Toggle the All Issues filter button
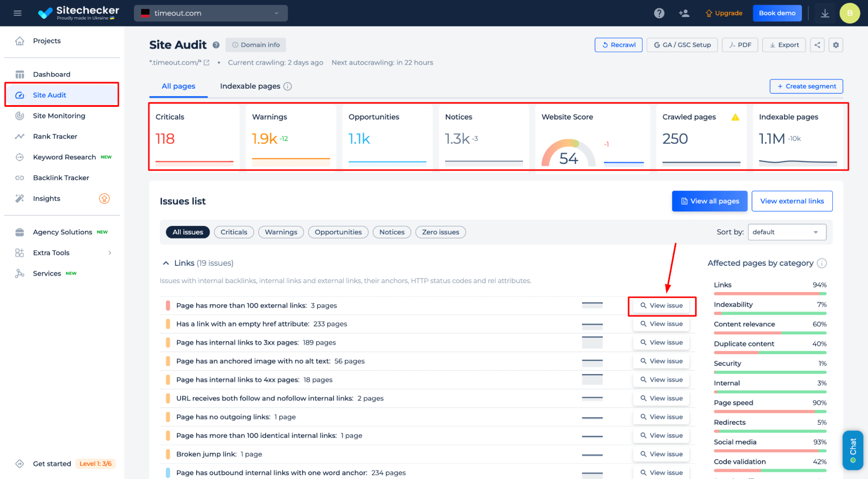The width and height of the screenshot is (868, 479). pyautogui.click(x=188, y=232)
